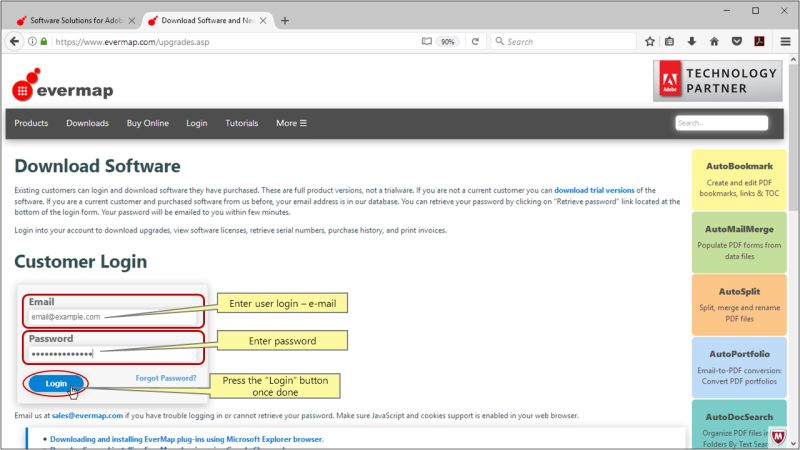Viewport: 800px width, 450px height.
Task: Open the Firefox hamburger menu
Action: coord(785,41)
